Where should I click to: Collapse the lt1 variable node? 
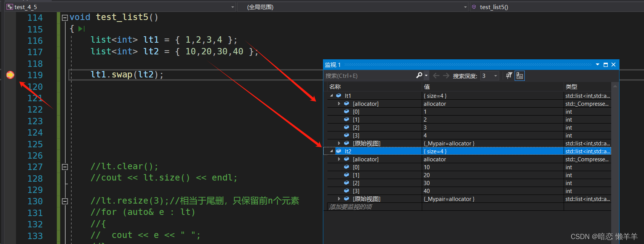click(x=332, y=96)
